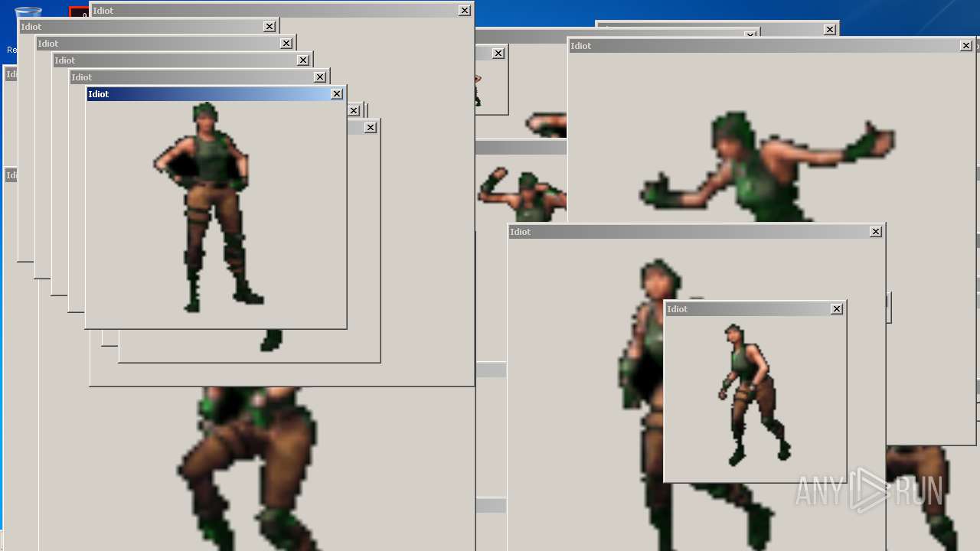Screen dimensions: 980x551
Task: Select the title bar of the small walking-soldier Idiot window
Action: [x=755, y=309]
